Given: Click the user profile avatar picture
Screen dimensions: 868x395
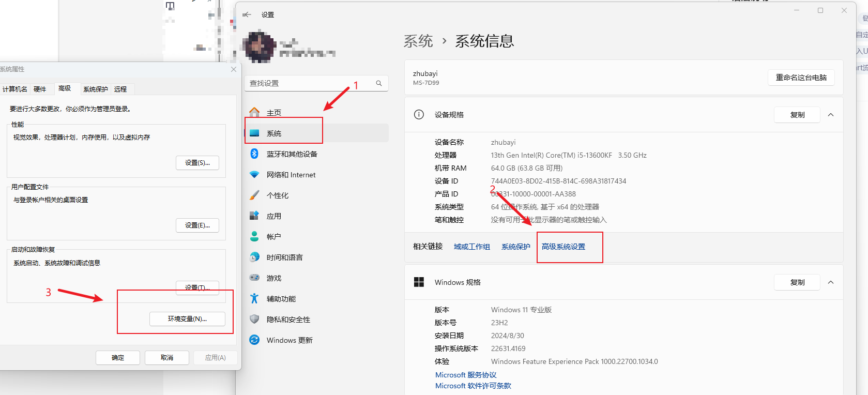Looking at the screenshot, I should (x=260, y=47).
